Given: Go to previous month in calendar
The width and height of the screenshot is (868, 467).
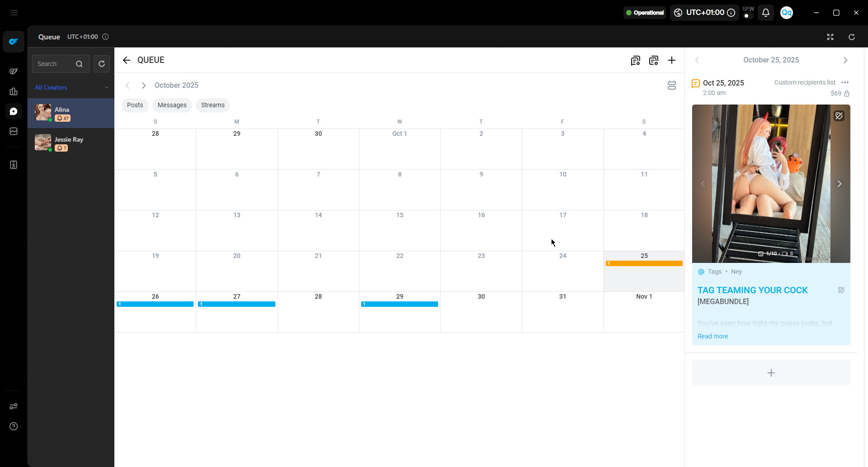Looking at the screenshot, I should click(127, 86).
